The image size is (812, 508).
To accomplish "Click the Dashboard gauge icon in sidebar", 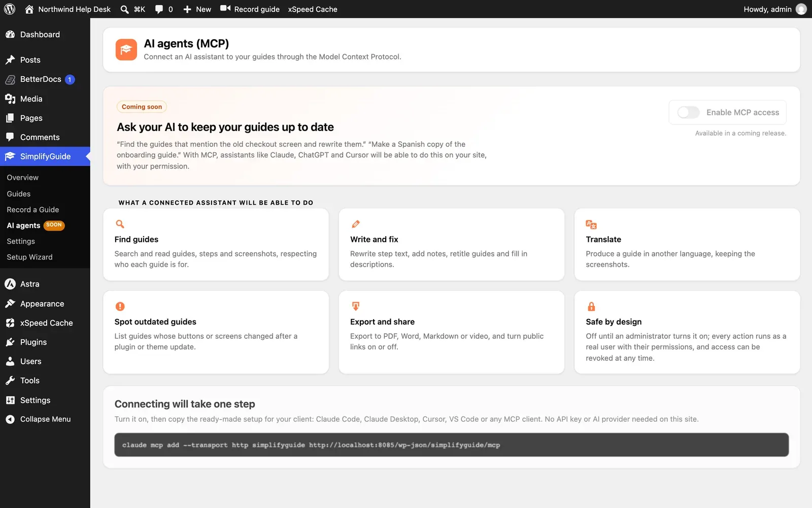I will 10,35.
